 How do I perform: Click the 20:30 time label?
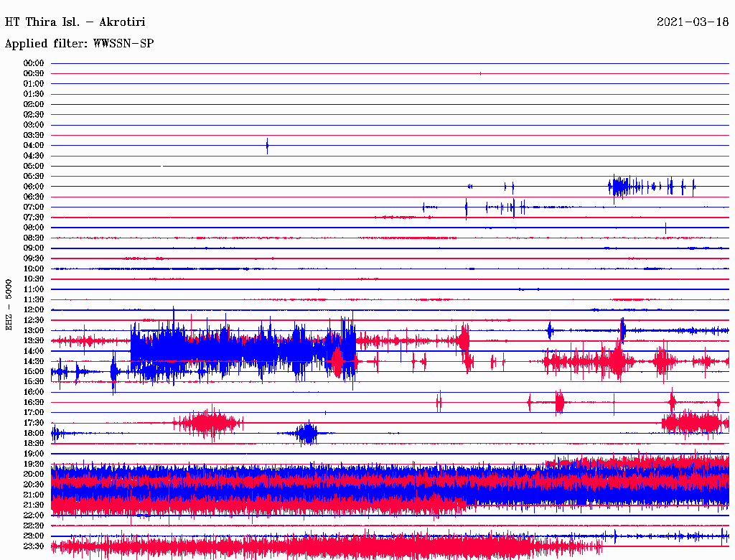pyautogui.click(x=34, y=485)
